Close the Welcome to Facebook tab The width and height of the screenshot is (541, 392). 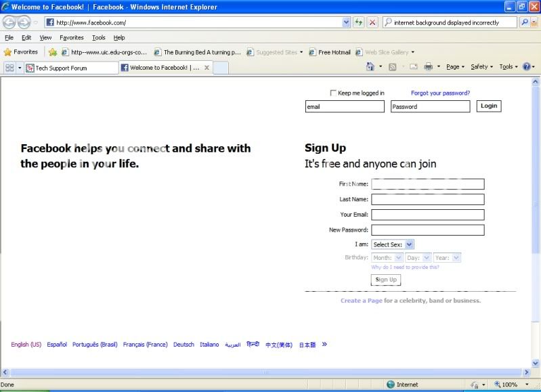tap(207, 68)
